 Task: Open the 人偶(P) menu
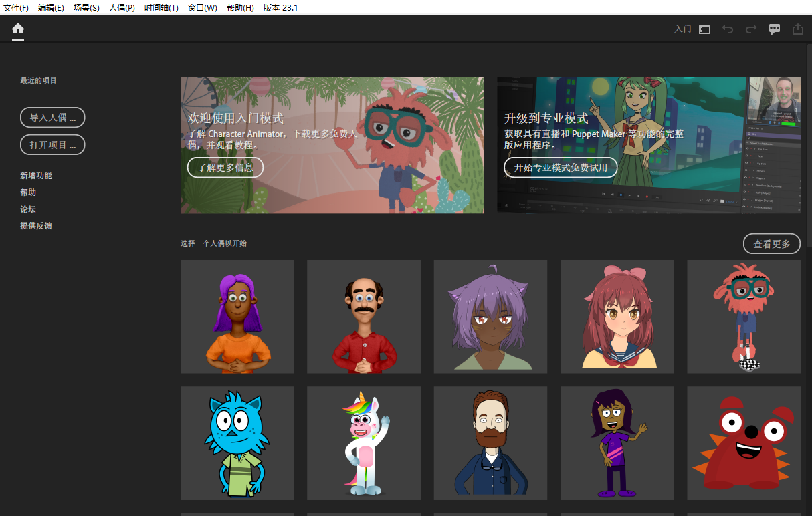(x=122, y=7)
